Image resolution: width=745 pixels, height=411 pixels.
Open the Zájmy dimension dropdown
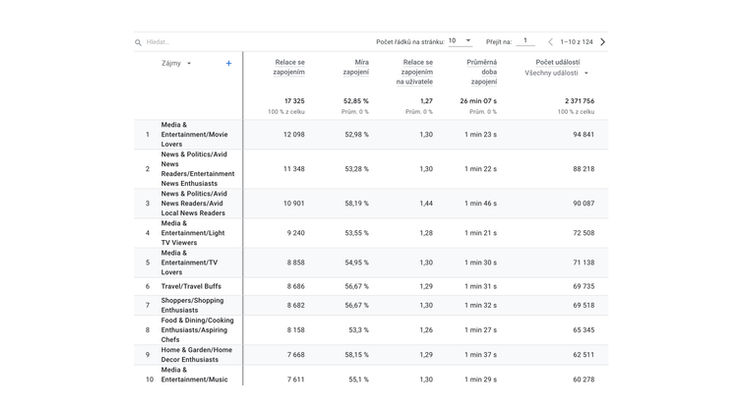point(176,63)
